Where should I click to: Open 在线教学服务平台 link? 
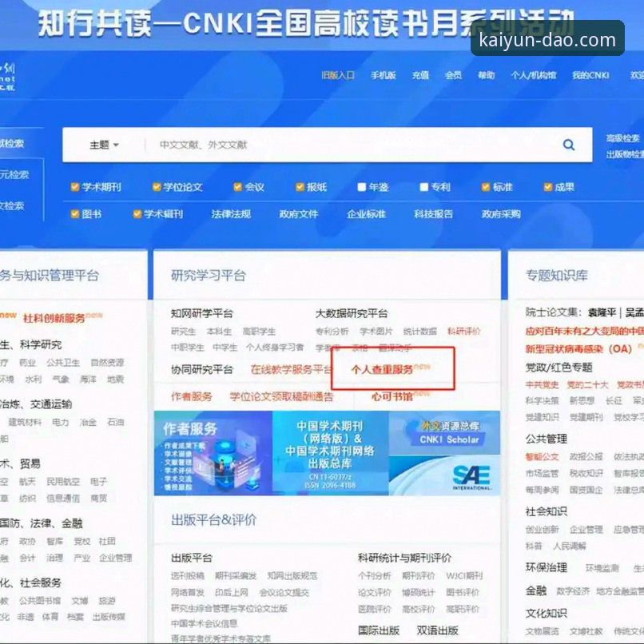coord(291,370)
